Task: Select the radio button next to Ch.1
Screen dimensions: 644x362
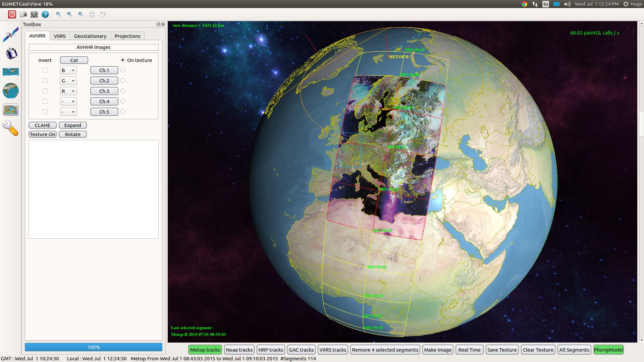Action: pos(123,70)
